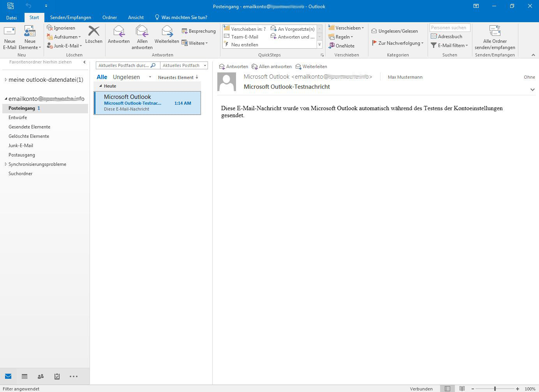
Task: Collapse the Heute group
Action: 100,86
